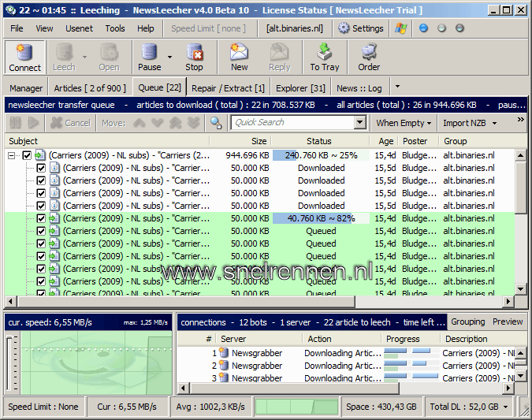Click the blue round indicator icon
Viewport: 532px width, 420px height.
[x=423, y=28]
